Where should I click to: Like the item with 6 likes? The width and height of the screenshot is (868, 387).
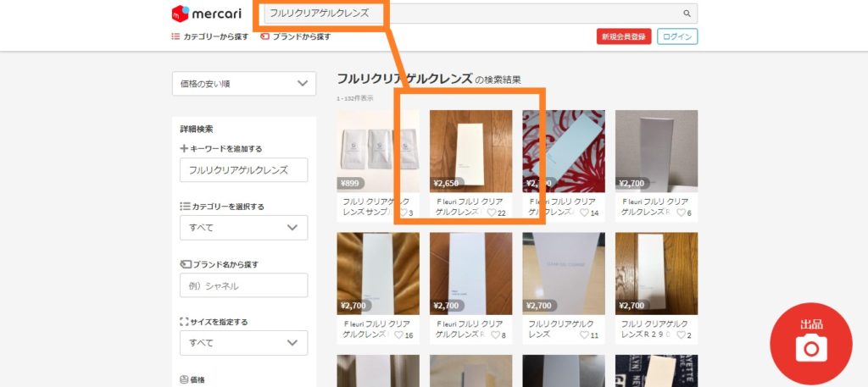[x=681, y=213]
